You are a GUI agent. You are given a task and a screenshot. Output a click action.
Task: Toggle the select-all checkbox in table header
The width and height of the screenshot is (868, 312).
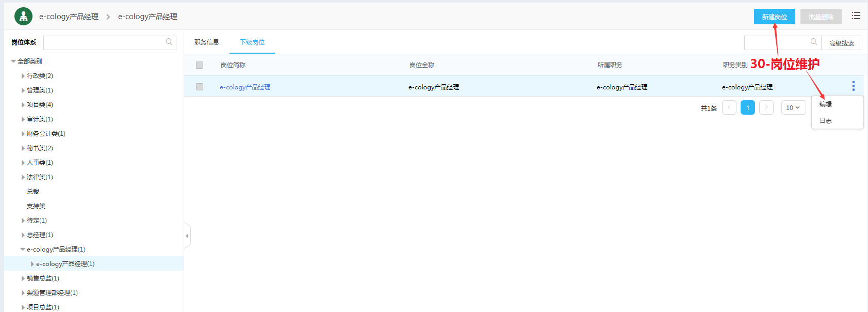200,65
